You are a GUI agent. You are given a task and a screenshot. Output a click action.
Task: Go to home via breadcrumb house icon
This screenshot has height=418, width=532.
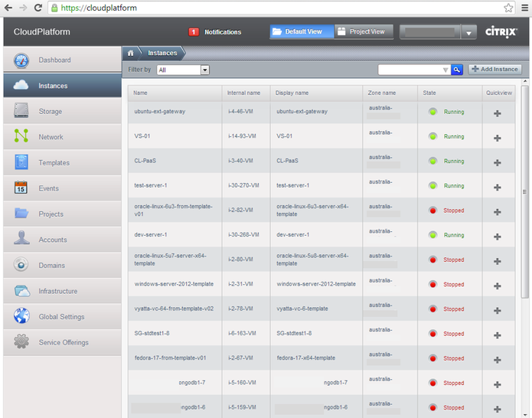[x=131, y=53]
